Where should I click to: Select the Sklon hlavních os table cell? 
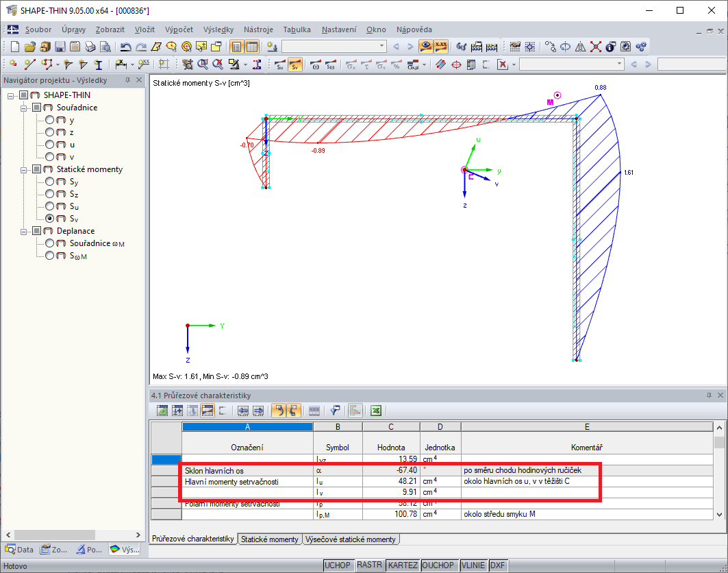tap(247, 470)
